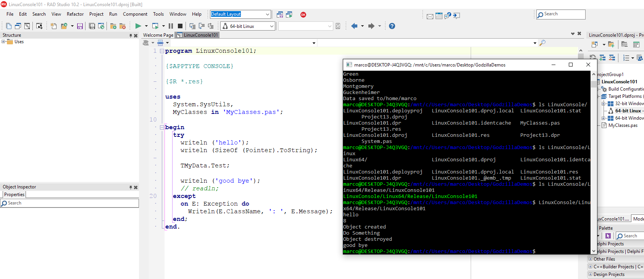This screenshot has width=644, height=279.
Task: Click the Program Reset stop icon
Action: point(180,26)
